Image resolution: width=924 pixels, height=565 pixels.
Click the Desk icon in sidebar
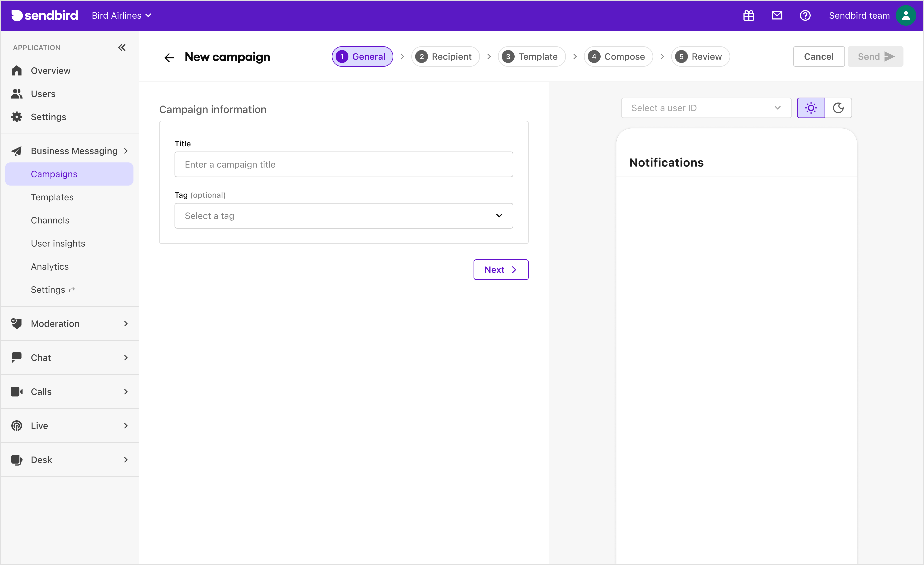coord(16,459)
